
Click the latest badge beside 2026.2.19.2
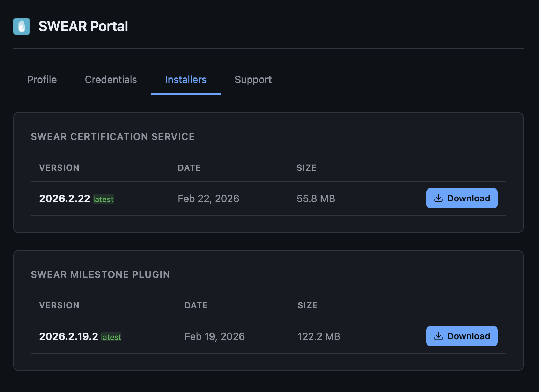111,337
